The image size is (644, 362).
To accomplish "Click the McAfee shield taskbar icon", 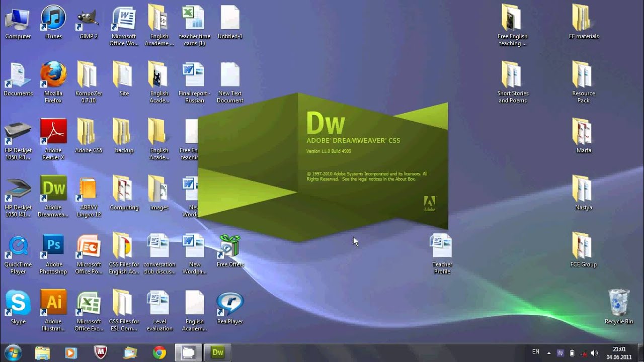I will click(100, 352).
